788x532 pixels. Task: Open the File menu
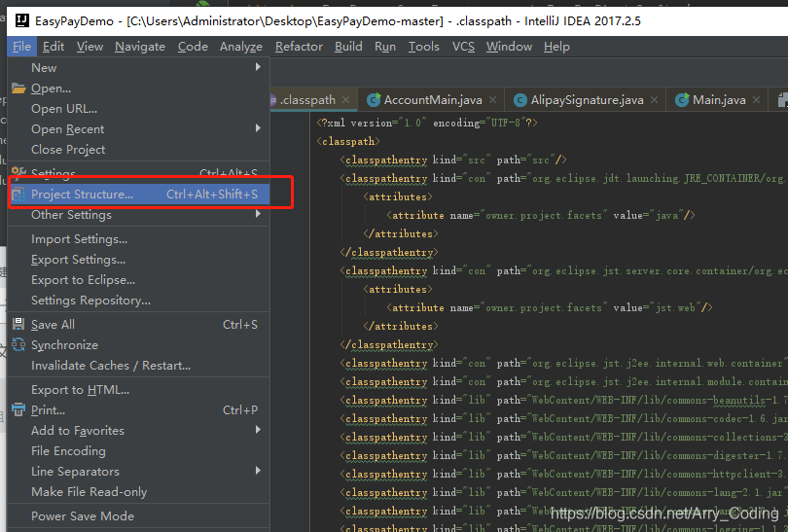(21, 47)
